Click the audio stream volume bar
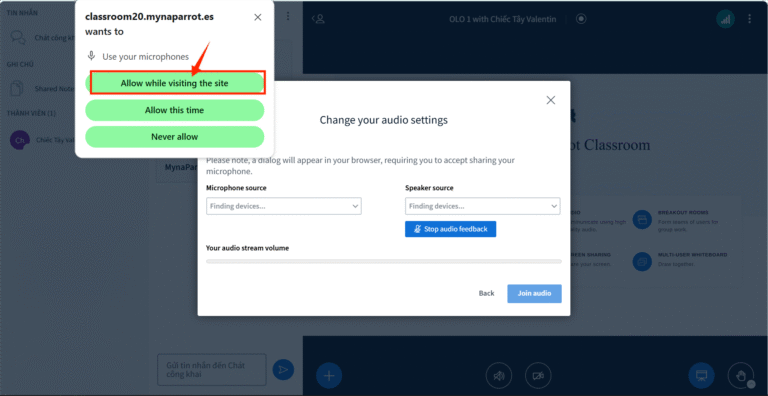Image resolution: width=768 pixels, height=396 pixels. (x=384, y=262)
